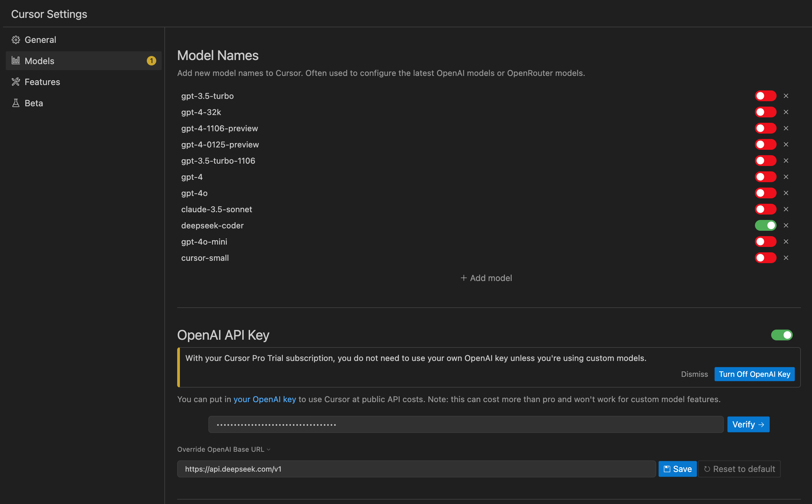Viewport: 812px width, 504px height.
Task: Enable the gpt-4-0125-preview model toggle
Action: 765,144
